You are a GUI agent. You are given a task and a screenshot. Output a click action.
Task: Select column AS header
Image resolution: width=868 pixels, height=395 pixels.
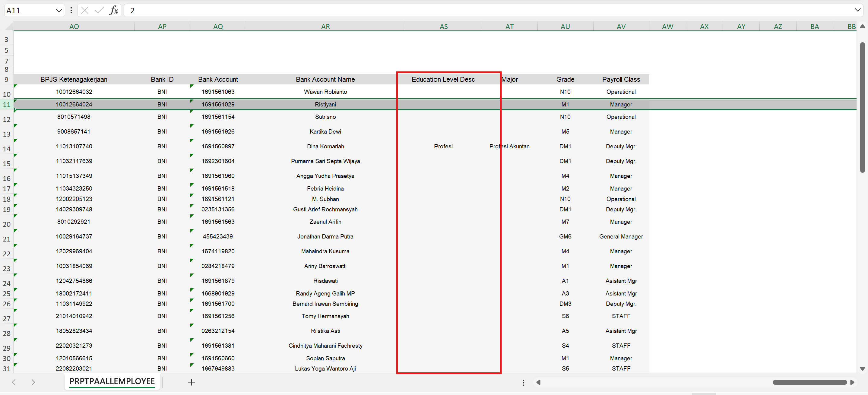click(x=443, y=26)
